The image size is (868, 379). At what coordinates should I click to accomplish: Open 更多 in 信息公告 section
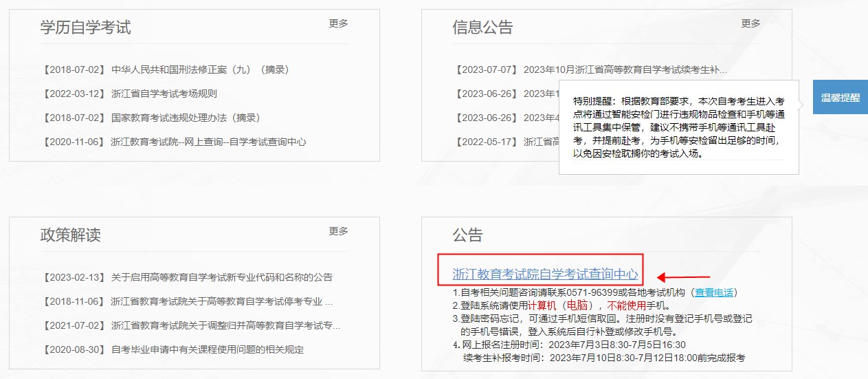pyautogui.click(x=750, y=23)
